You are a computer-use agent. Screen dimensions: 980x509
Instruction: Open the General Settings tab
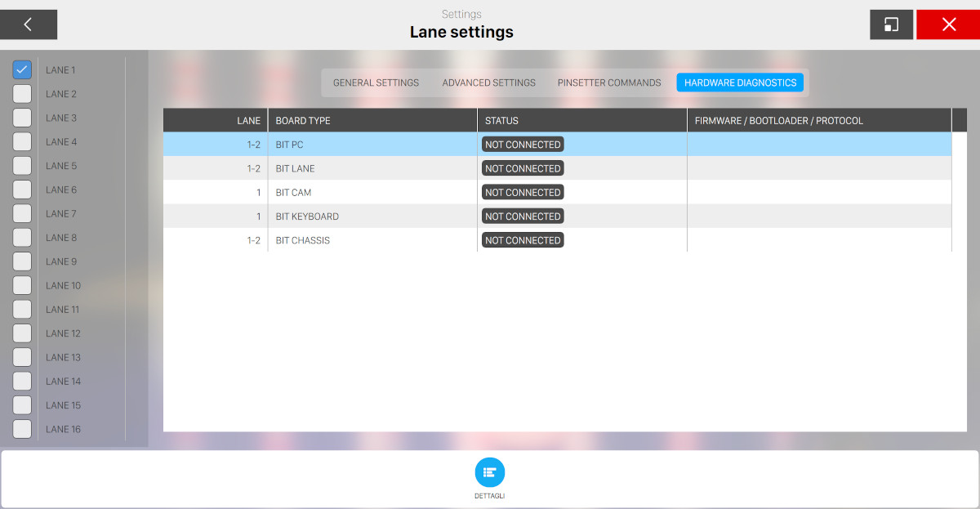tap(376, 83)
